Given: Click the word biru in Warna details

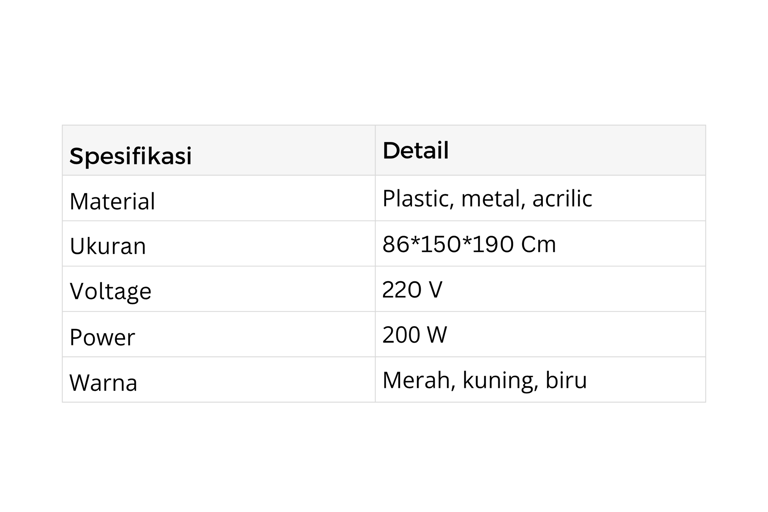Looking at the screenshot, I should click(x=566, y=380).
